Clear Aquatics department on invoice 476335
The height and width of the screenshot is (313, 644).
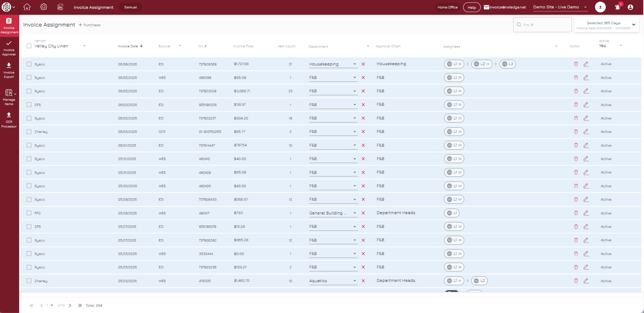tap(363, 281)
